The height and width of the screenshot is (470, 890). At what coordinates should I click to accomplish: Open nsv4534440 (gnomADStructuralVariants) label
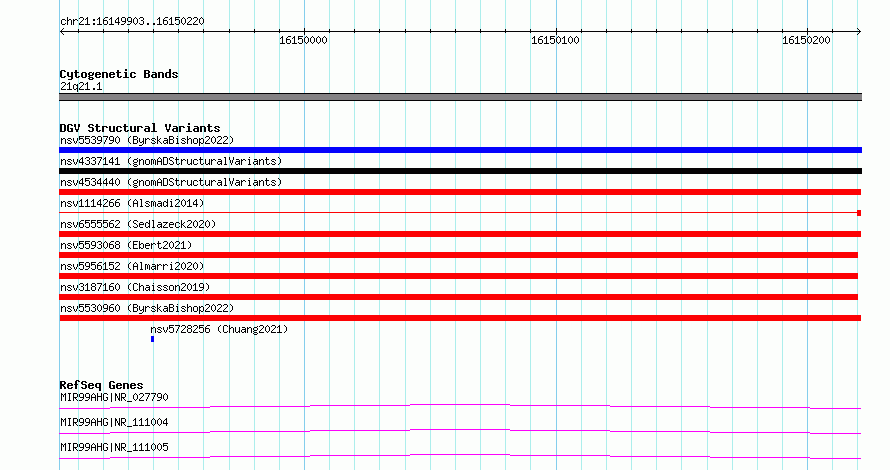click(171, 182)
